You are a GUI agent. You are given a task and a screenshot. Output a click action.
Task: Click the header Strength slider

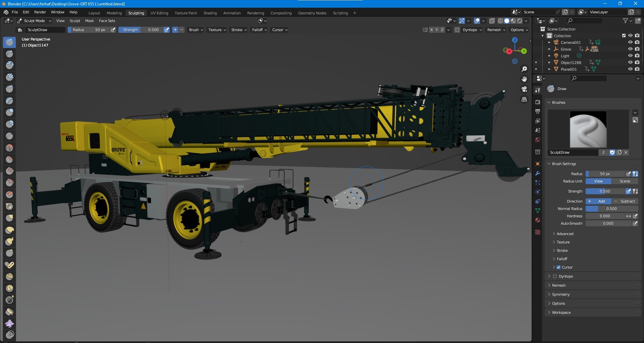(141, 30)
